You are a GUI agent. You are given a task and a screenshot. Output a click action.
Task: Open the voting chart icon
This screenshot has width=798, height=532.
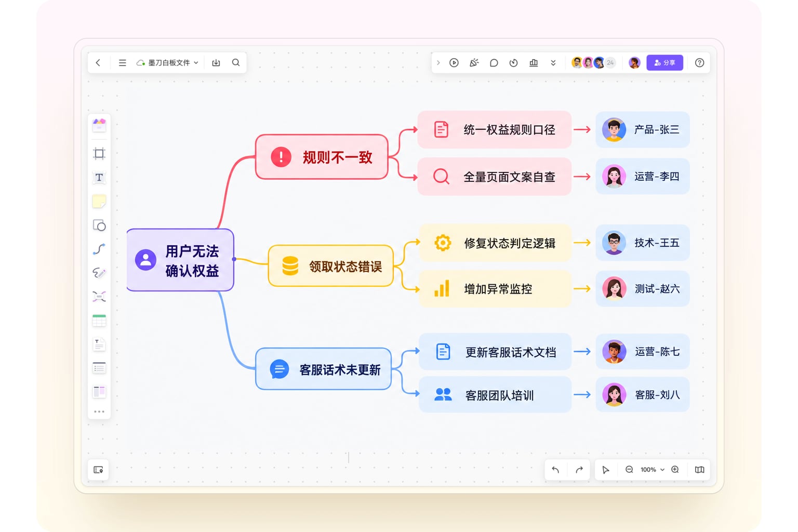coord(534,63)
